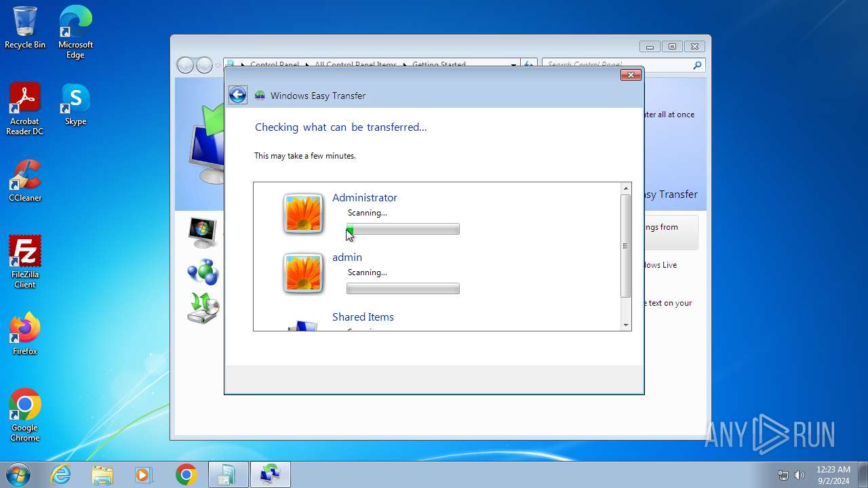Open the Acrobat Reader DC desktop shortcut
The image size is (868, 488).
(25, 108)
